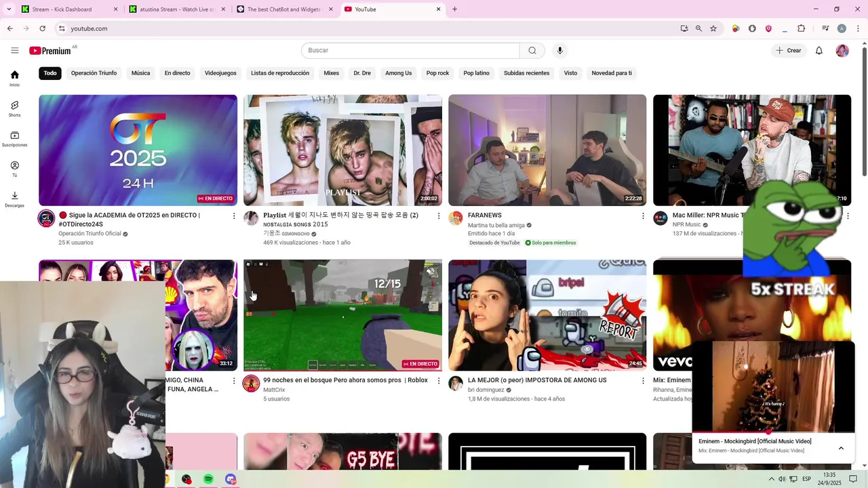Open Windows notification center icon
Image resolution: width=868 pixels, height=488 pixels.
(854, 479)
